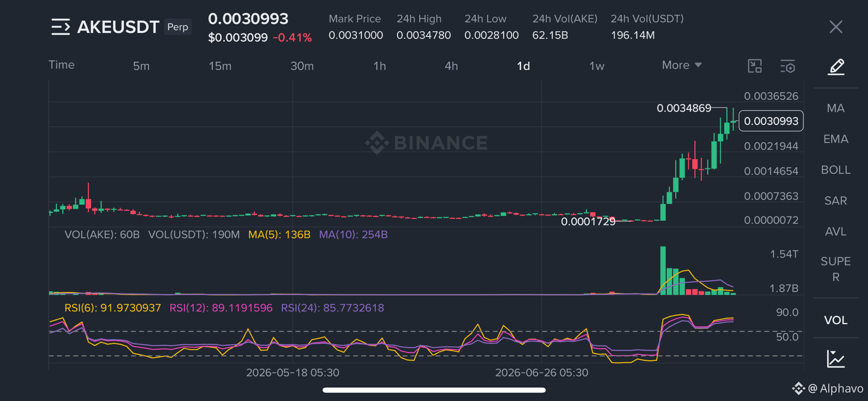
Task: Toggle the chart layout split icon
Action: point(755,66)
